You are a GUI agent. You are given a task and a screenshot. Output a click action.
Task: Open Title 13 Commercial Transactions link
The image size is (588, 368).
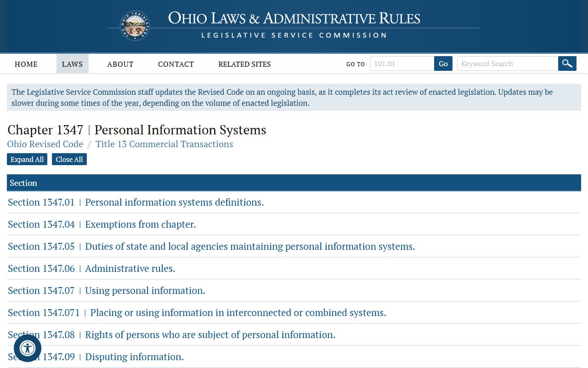click(164, 144)
